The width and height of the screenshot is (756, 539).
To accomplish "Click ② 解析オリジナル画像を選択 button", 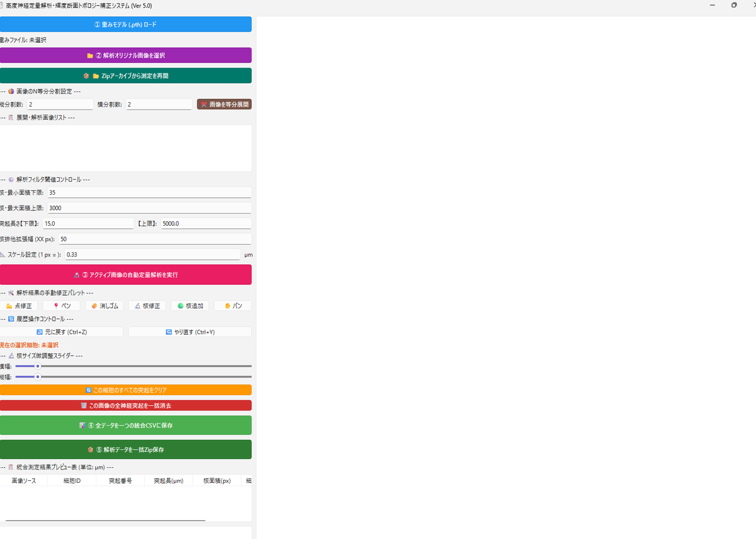I will coord(125,55).
